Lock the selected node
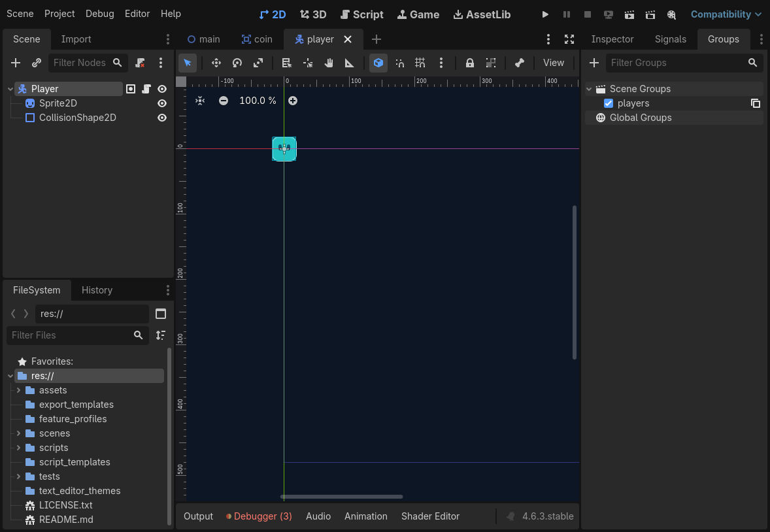The height and width of the screenshot is (532, 770). tap(469, 63)
